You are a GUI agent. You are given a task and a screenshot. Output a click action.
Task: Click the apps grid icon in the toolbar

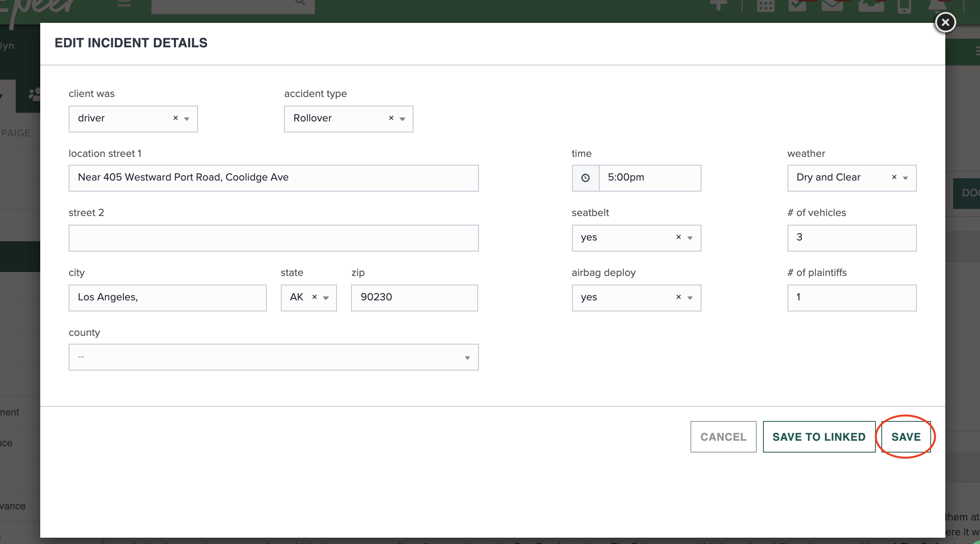[x=765, y=5]
